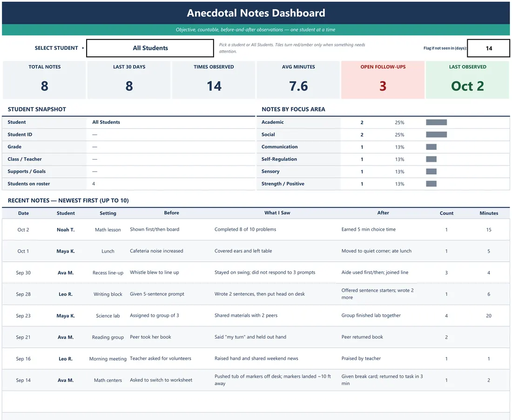Viewport: 512px width, 420px height.
Task: Click the Count column header
Action: (446, 213)
